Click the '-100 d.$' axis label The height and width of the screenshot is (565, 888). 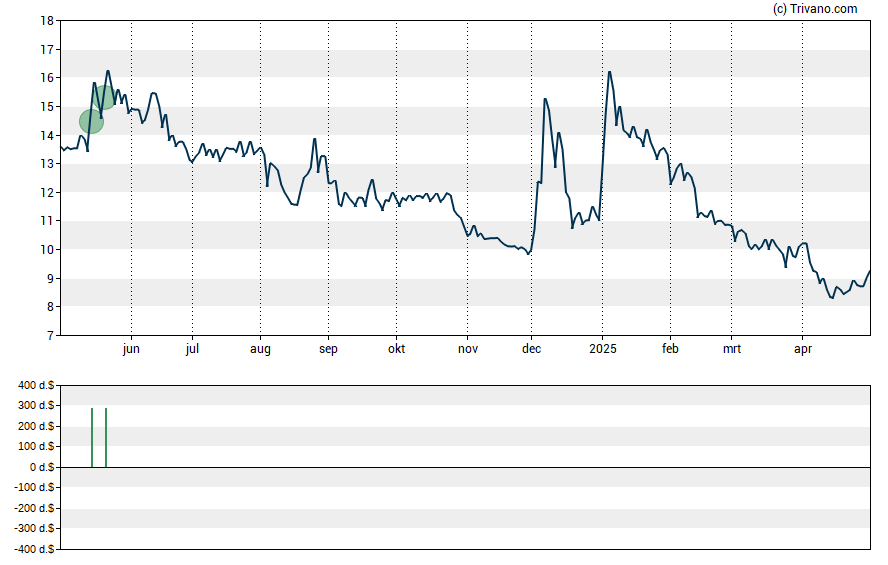[35, 487]
